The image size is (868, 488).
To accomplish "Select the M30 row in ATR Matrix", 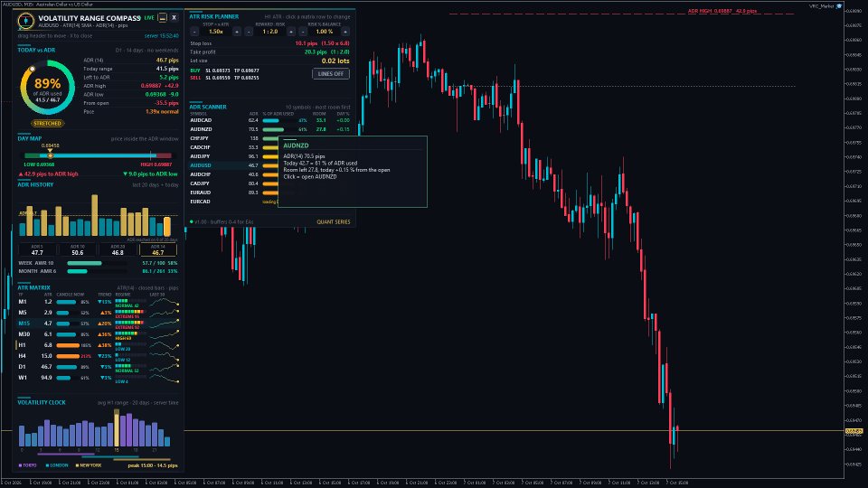I will coord(98,334).
